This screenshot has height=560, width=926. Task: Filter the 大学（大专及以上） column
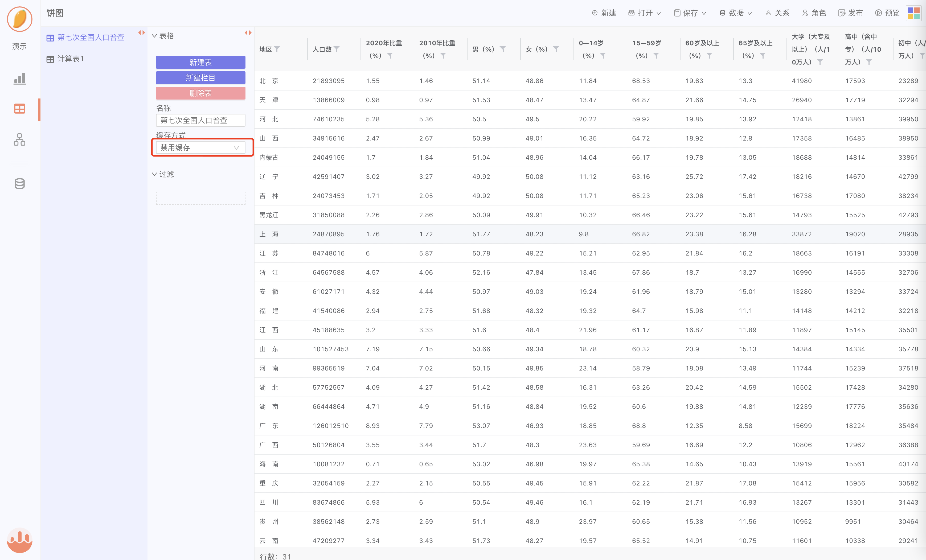coord(820,62)
